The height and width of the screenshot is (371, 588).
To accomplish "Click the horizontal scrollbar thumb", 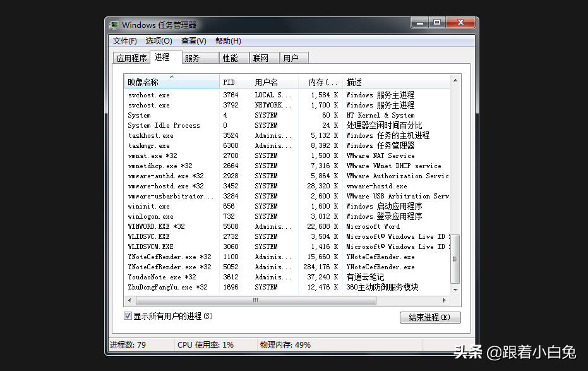I will coord(256,300).
